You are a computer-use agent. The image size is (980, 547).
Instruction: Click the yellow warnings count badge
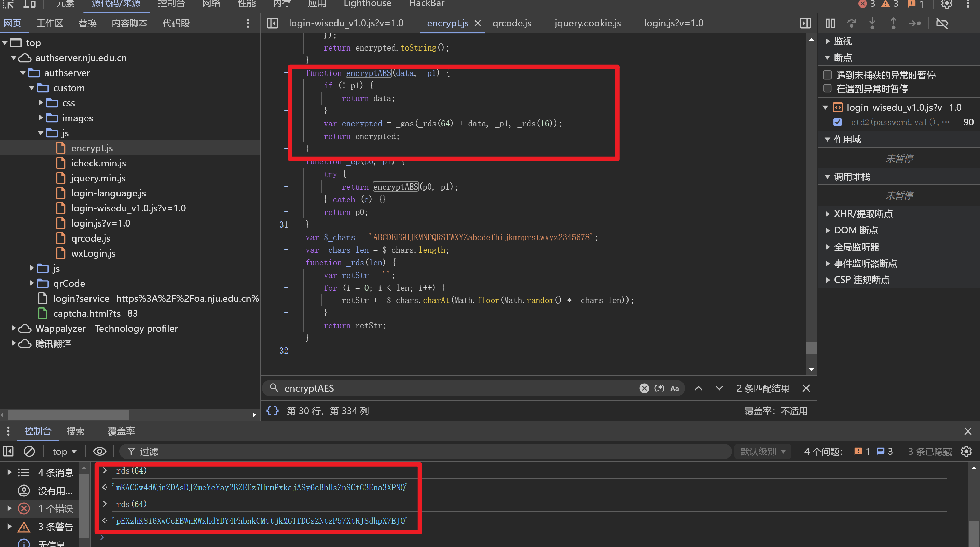coord(890,4)
